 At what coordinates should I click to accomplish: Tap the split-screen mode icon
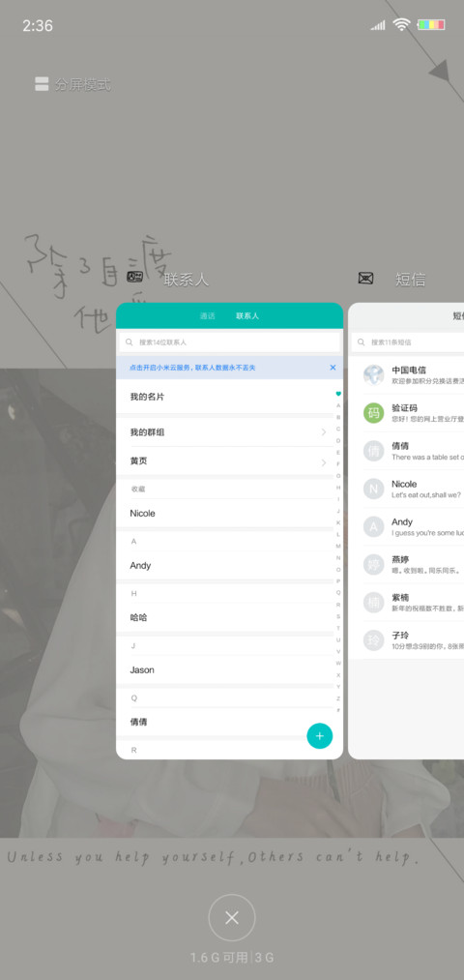click(42, 84)
